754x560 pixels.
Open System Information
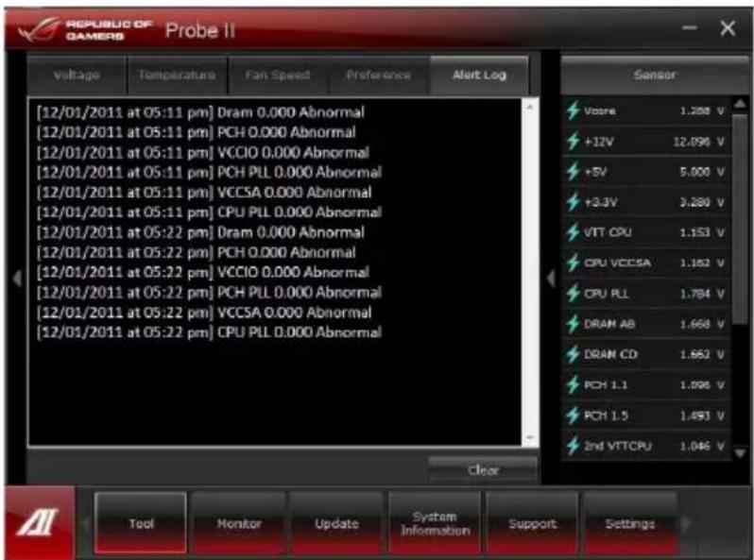[x=435, y=523]
